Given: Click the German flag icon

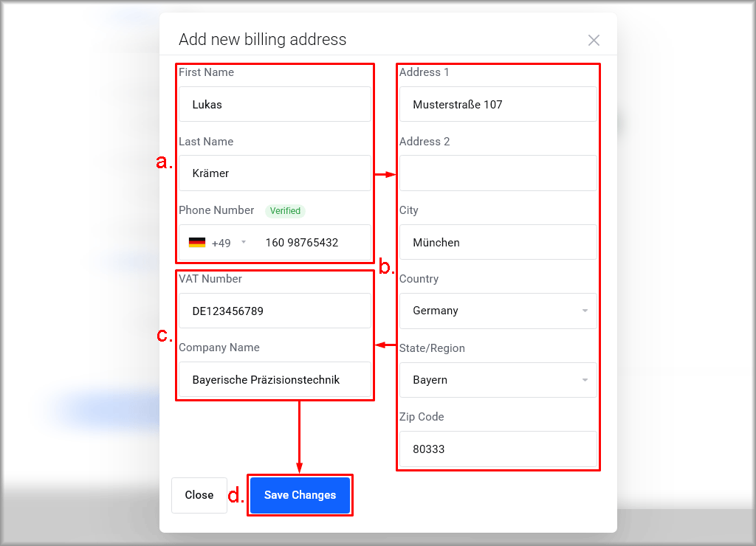Looking at the screenshot, I should pos(197,243).
